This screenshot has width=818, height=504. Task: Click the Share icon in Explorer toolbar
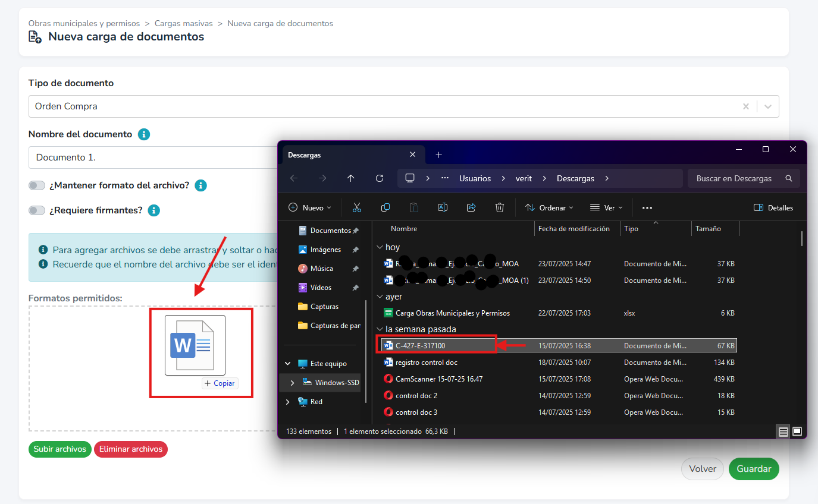point(471,207)
